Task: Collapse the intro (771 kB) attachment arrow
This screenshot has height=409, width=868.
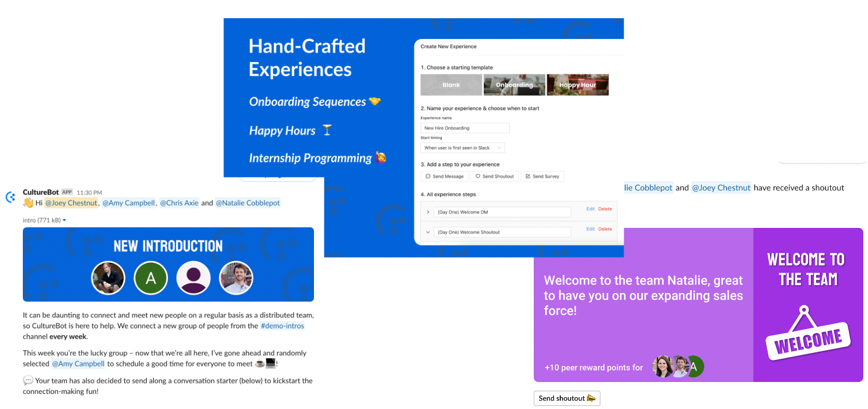Action: 64,220
